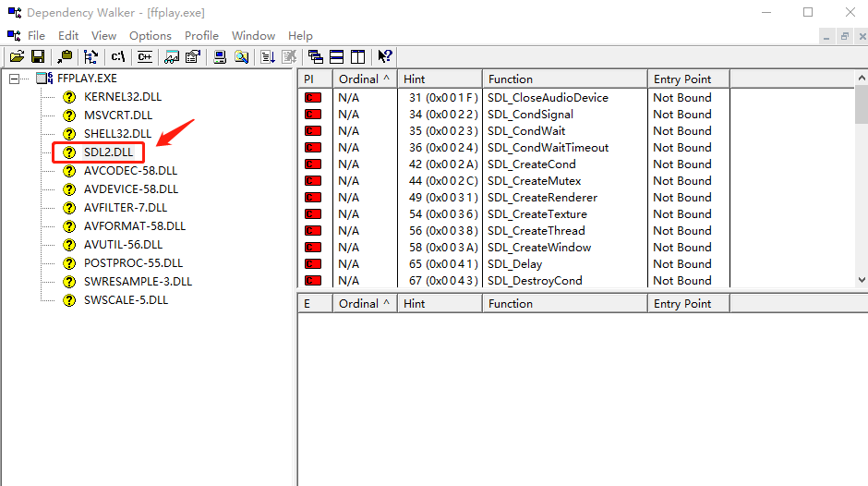The image size is (868, 486).
Task: Click the cascade windows toolbar icon
Action: pyautogui.click(x=316, y=56)
